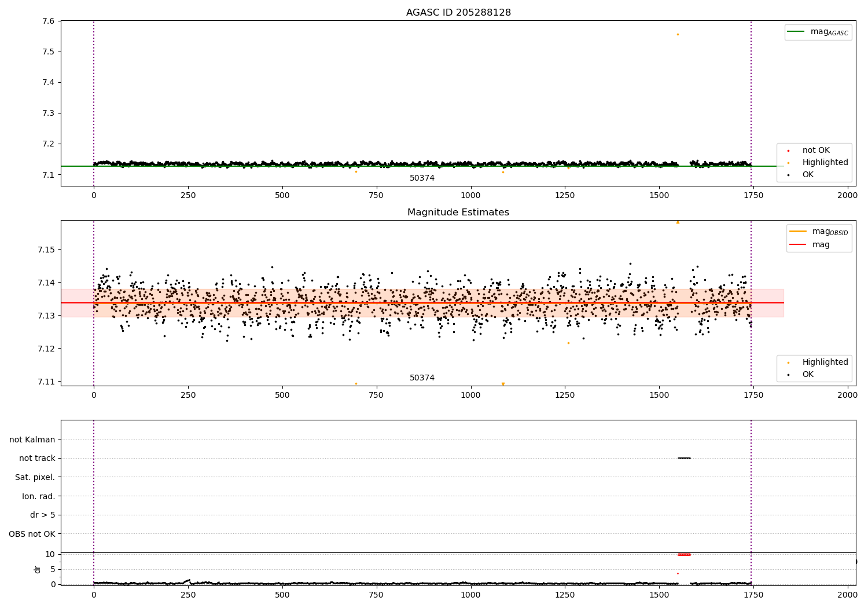Click the 7.12 tick label in Magnitude Estimates
The image size is (868, 608).
click(x=47, y=349)
